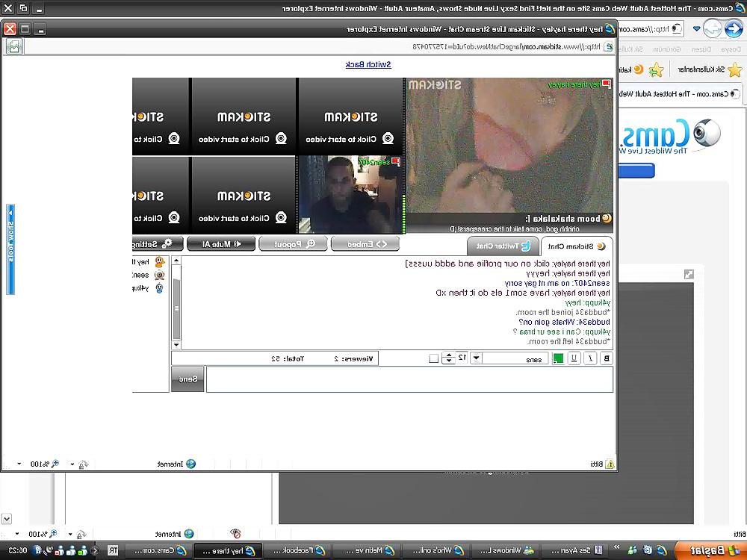Open Dosya menu in Cams.com window
This screenshot has height=560, width=747.
point(732,49)
